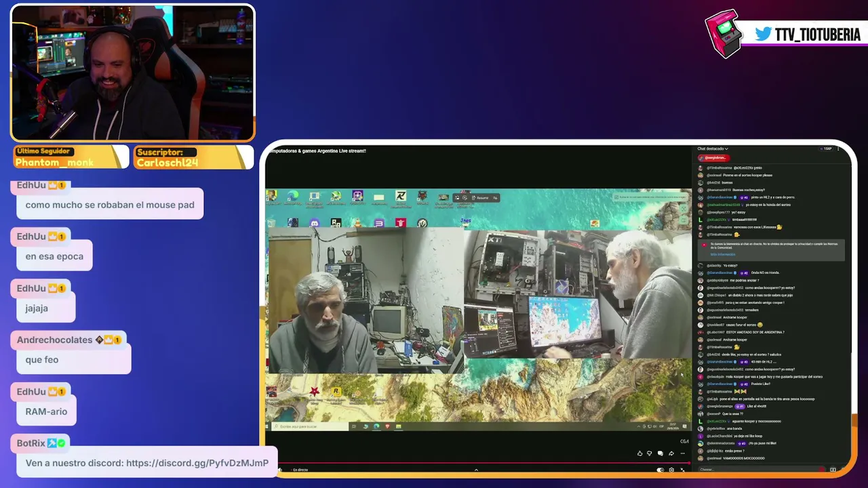Click the fullscreen icon in the player bar
The image size is (868, 488).
tap(682, 470)
